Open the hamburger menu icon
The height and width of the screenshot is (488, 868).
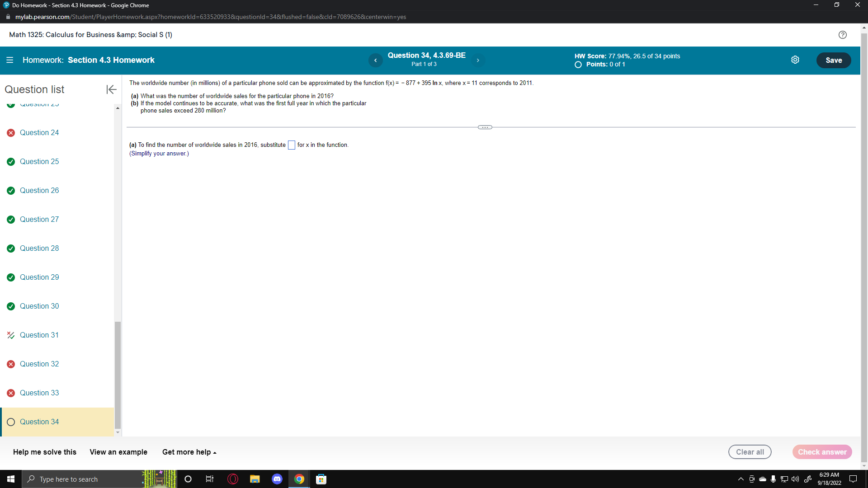pos(9,60)
